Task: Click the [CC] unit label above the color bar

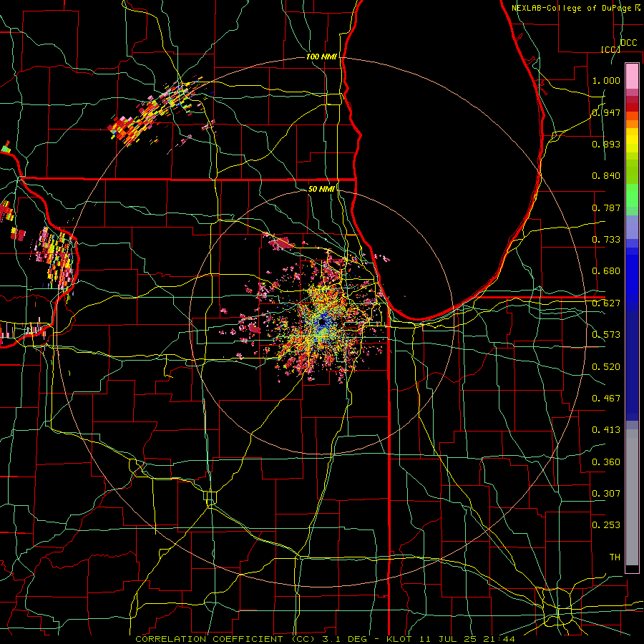Action: tap(610, 49)
